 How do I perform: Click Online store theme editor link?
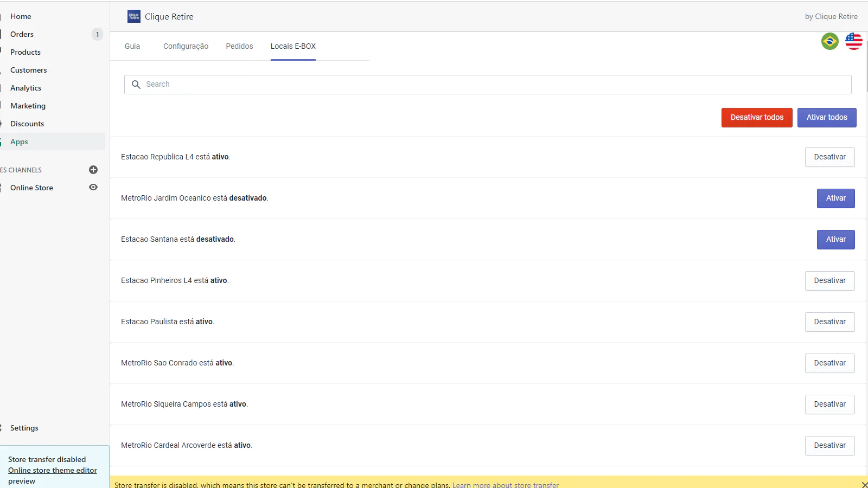pos(53,470)
